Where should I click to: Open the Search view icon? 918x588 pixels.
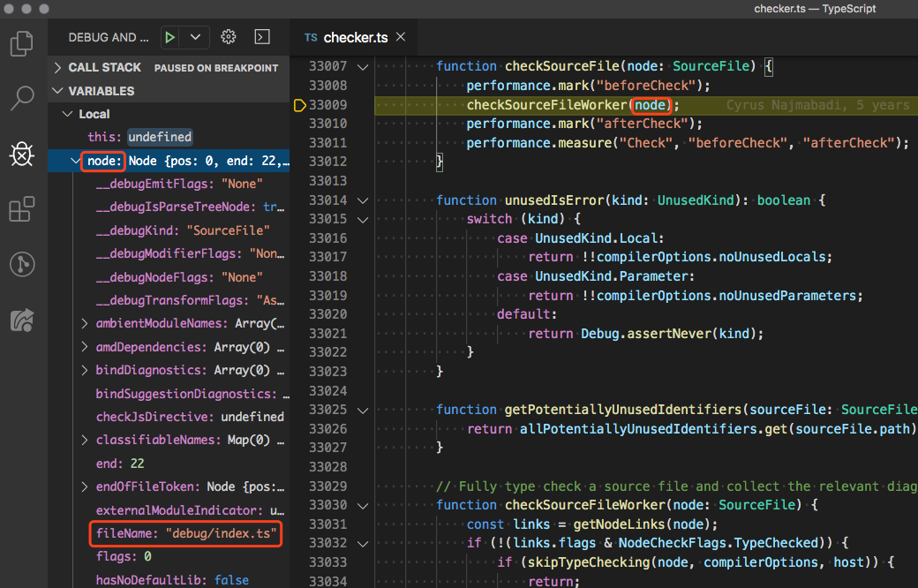tap(22, 98)
